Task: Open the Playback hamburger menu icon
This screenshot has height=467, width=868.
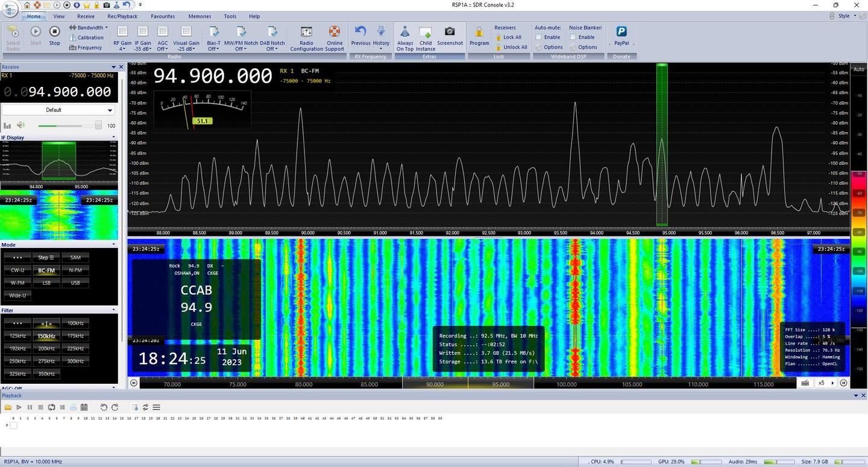Action: (156, 407)
